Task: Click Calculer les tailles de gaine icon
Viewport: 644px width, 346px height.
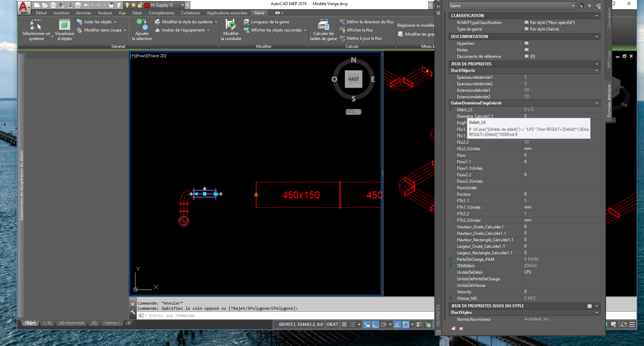Action: [323, 25]
